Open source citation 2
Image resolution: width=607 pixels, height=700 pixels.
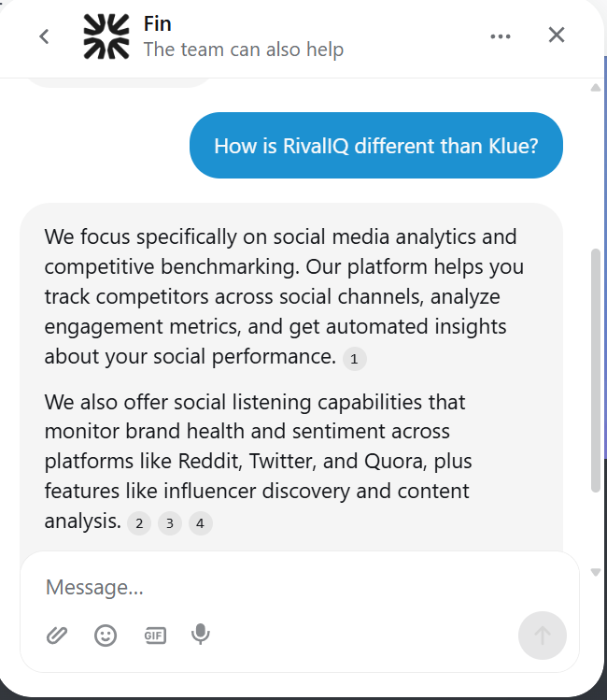coord(139,523)
